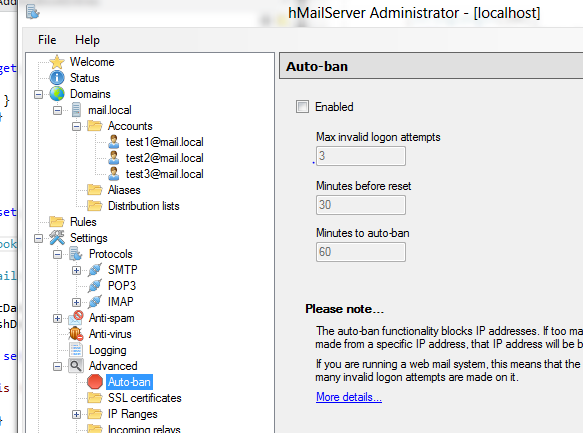This screenshot has height=433, width=583.
Task: Click the Settings tools icon
Action: [x=57, y=237]
